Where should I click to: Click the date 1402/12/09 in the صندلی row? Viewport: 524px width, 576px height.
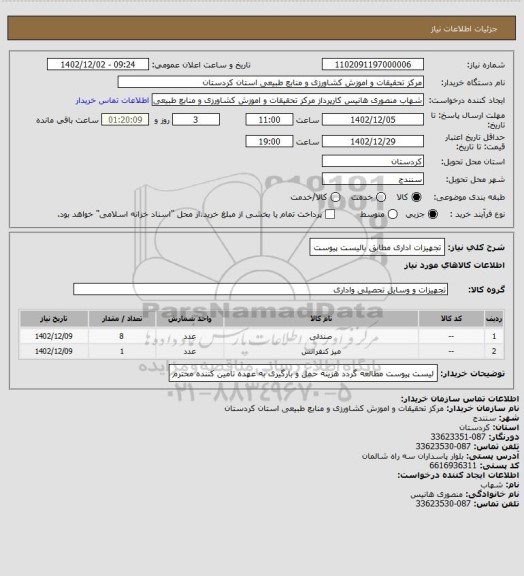54,336
